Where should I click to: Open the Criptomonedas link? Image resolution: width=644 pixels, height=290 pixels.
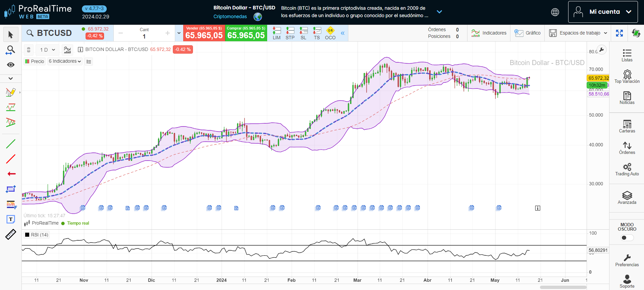pos(230,16)
